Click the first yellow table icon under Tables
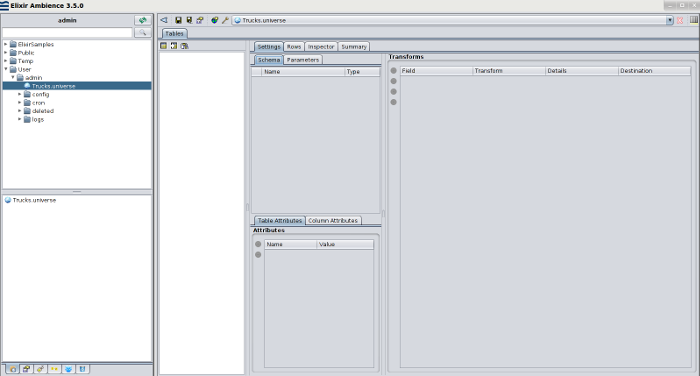This screenshot has height=376, width=700. [164, 46]
